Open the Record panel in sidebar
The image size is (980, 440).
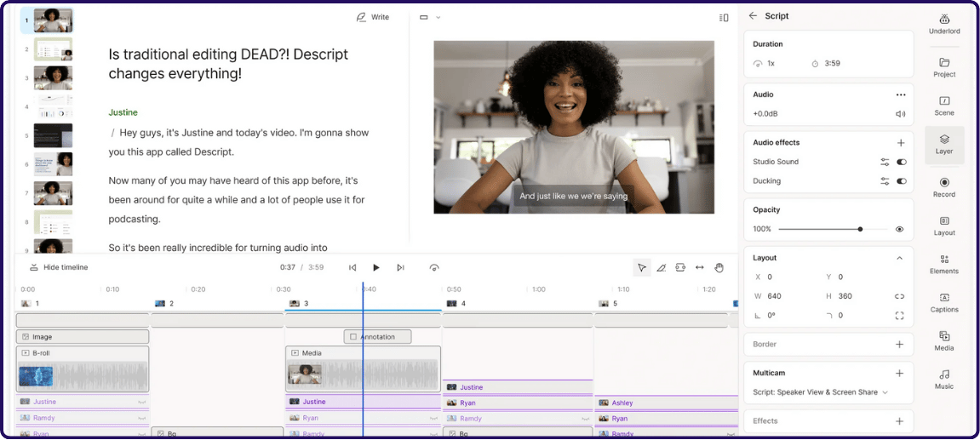tap(944, 187)
